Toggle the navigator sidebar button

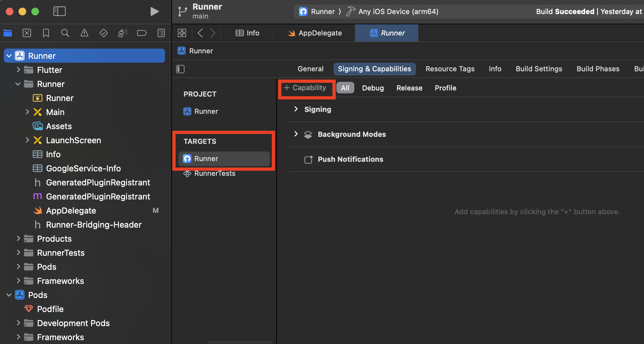pyautogui.click(x=59, y=12)
